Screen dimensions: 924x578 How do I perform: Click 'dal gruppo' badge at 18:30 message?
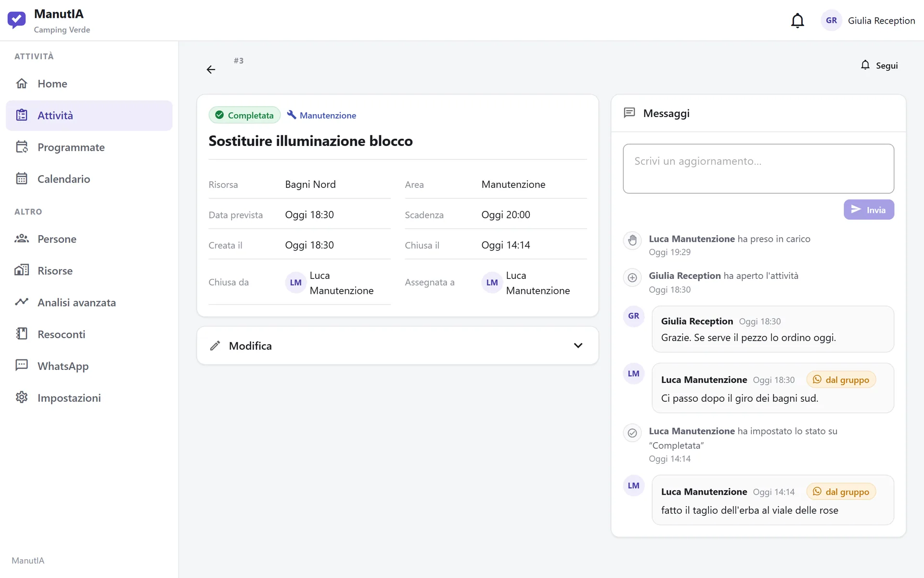tap(841, 380)
